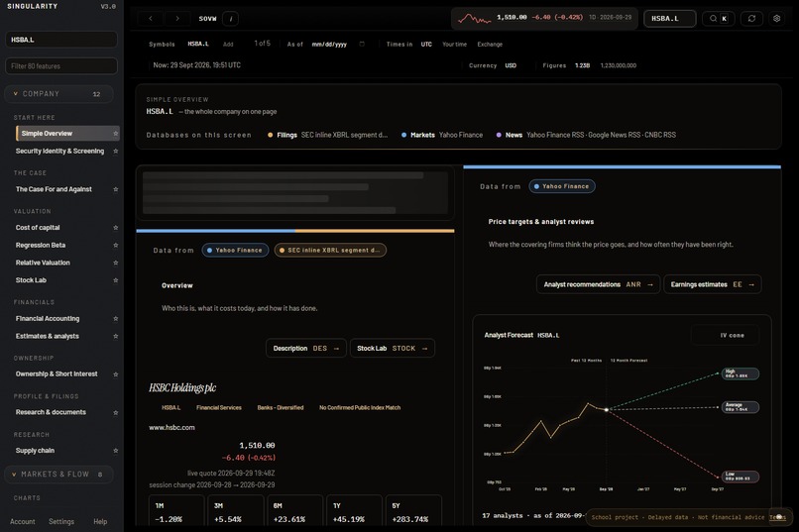
Task: Open the Stock Lab STOCK button
Action: [x=393, y=348]
